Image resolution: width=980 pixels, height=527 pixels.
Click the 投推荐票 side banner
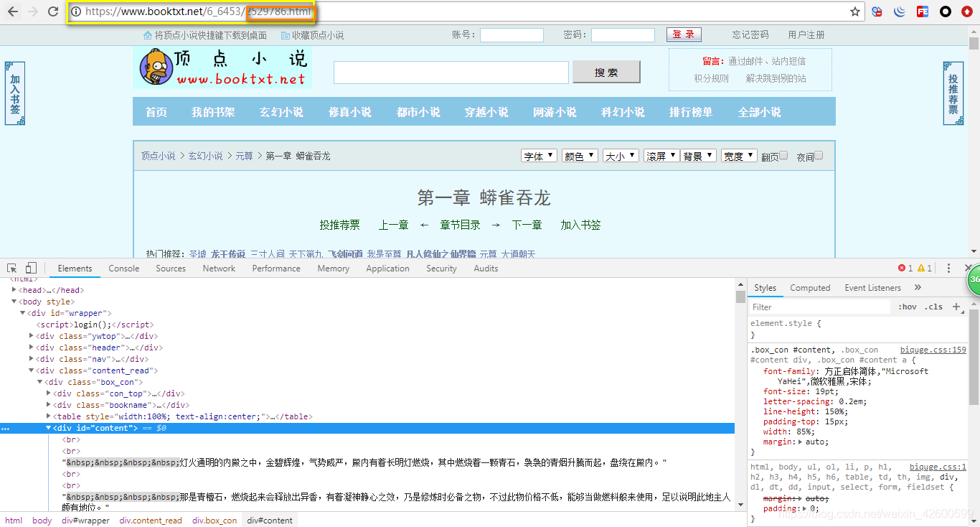(x=953, y=93)
